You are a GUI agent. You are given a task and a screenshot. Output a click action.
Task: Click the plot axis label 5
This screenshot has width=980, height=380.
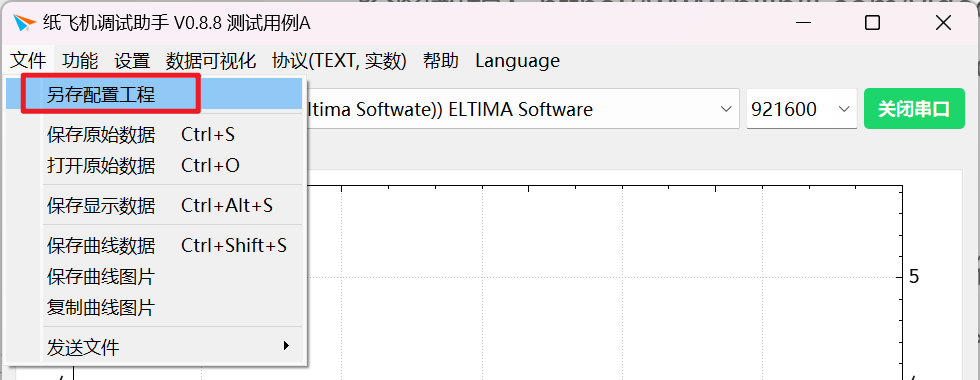(914, 276)
